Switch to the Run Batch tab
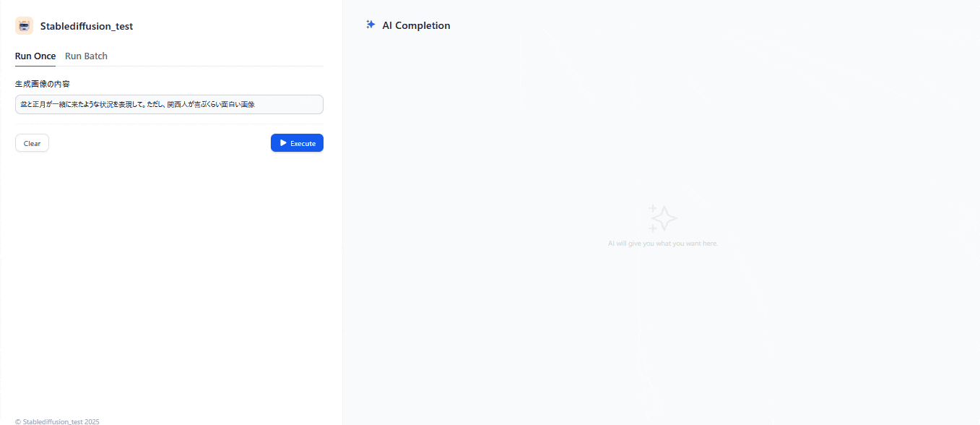Screen dimensions: 980x425 (x=86, y=56)
